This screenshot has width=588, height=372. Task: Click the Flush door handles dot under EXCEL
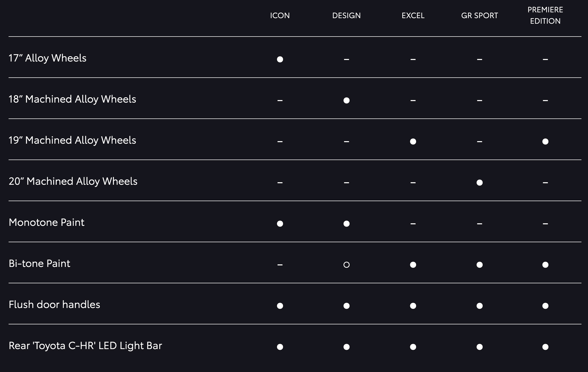(413, 306)
